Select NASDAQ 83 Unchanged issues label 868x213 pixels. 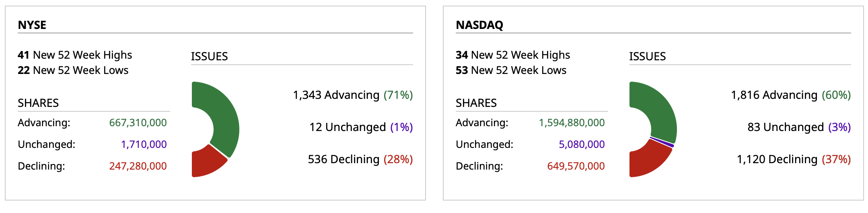tap(799, 127)
